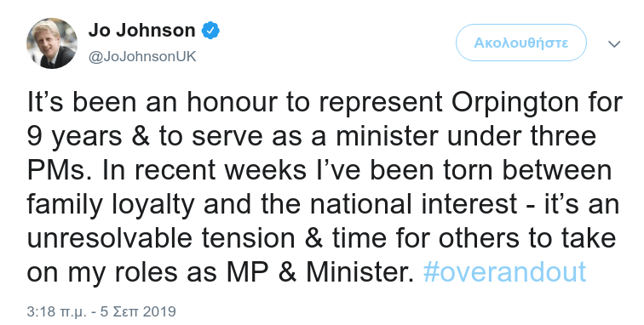Click the blue verified badge icon

[210, 31]
